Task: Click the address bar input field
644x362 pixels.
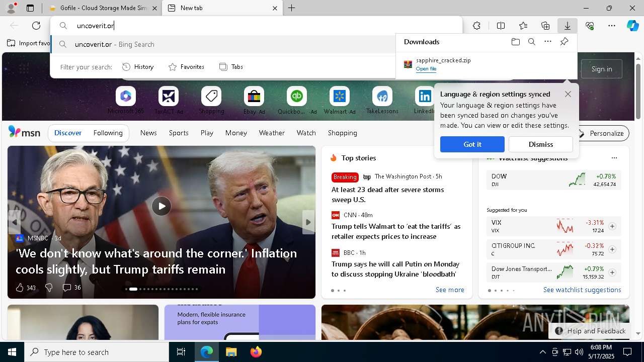Action: click(x=257, y=26)
